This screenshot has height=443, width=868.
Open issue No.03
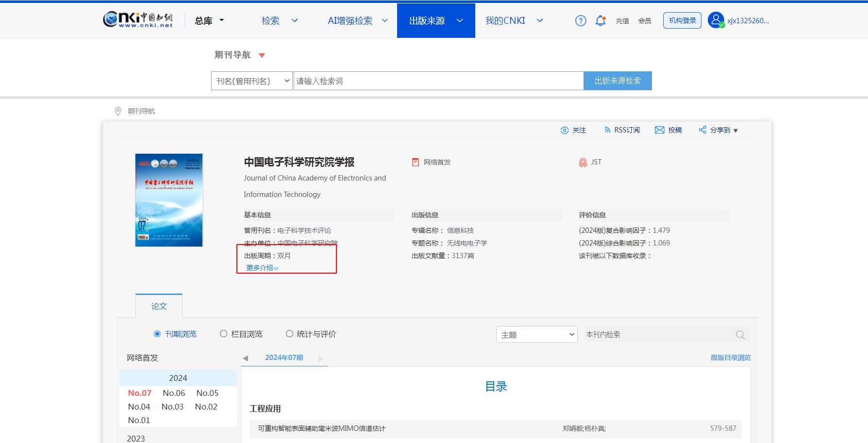coord(172,407)
